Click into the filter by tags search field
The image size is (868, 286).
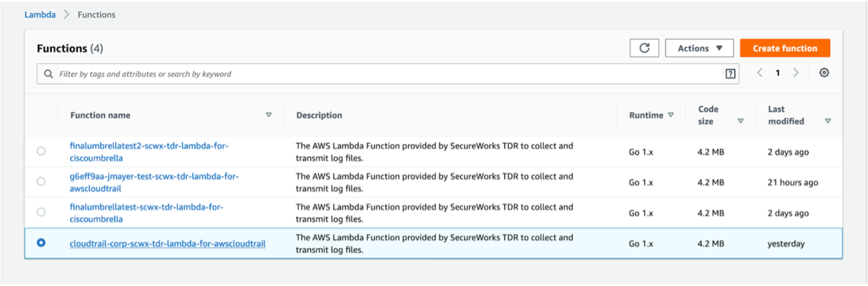click(x=387, y=73)
